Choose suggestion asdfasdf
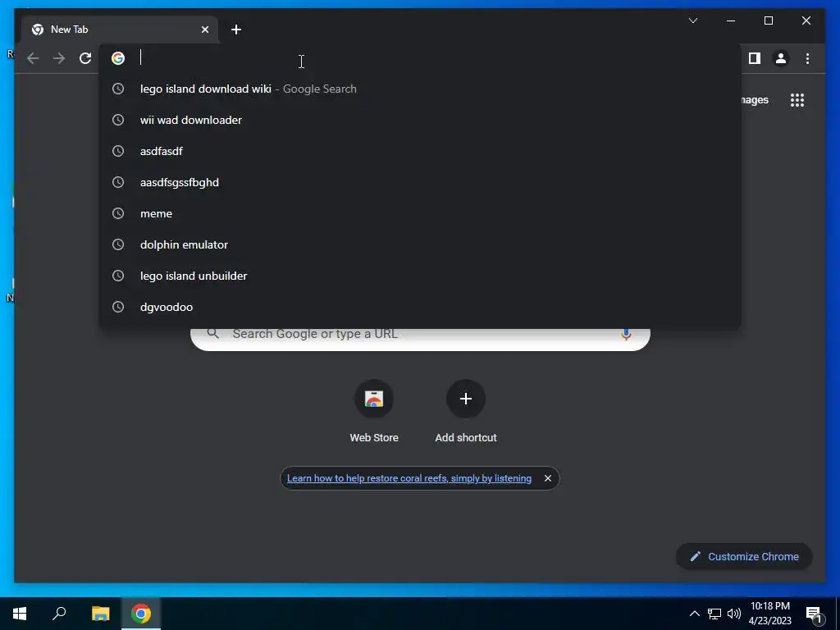 pos(420,151)
